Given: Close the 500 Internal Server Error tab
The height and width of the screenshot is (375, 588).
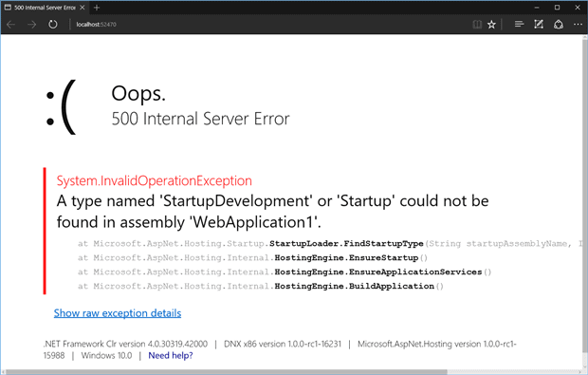Looking at the screenshot, I should pyautogui.click(x=83, y=8).
